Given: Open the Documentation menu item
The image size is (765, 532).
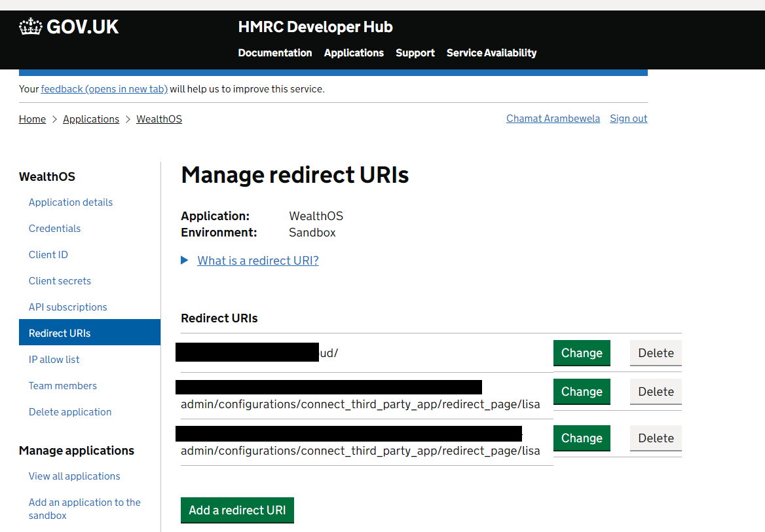Looking at the screenshot, I should point(274,52).
